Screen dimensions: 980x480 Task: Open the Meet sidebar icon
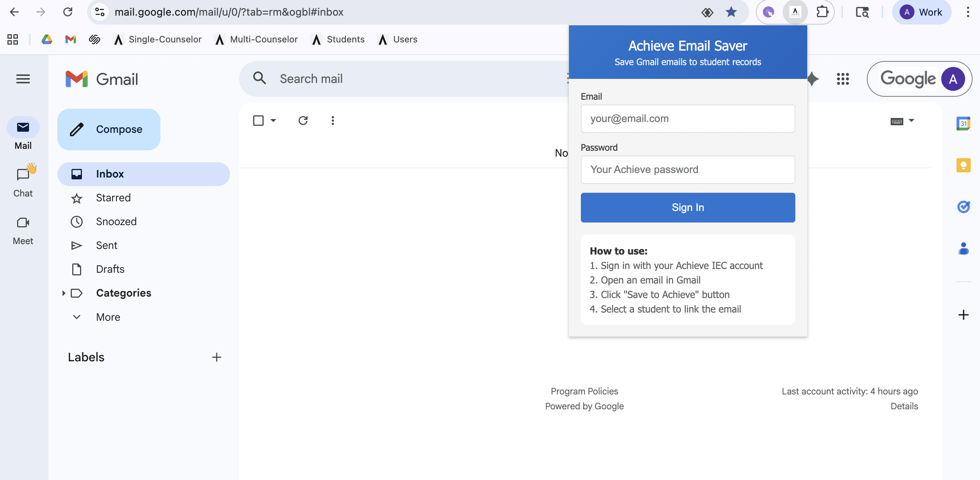23,223
